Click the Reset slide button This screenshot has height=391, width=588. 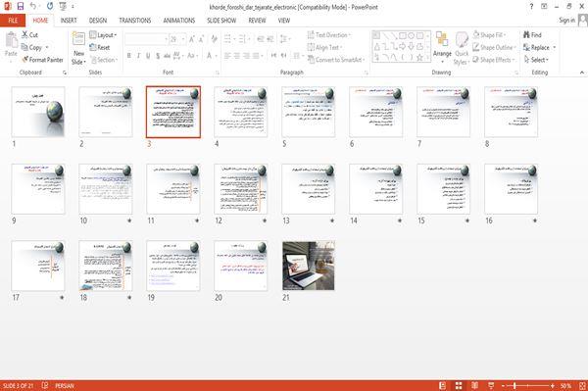pos(100,47)
